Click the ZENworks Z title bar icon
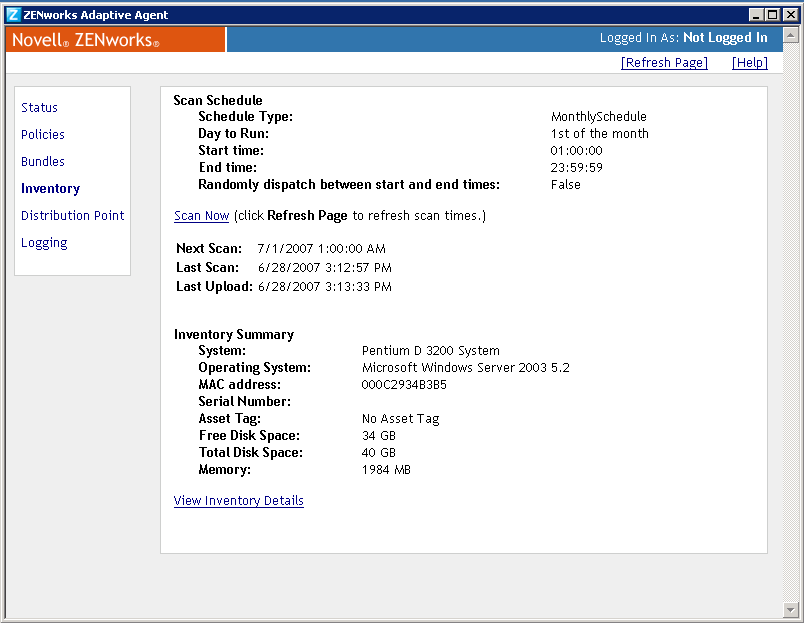 coord(13,15)
